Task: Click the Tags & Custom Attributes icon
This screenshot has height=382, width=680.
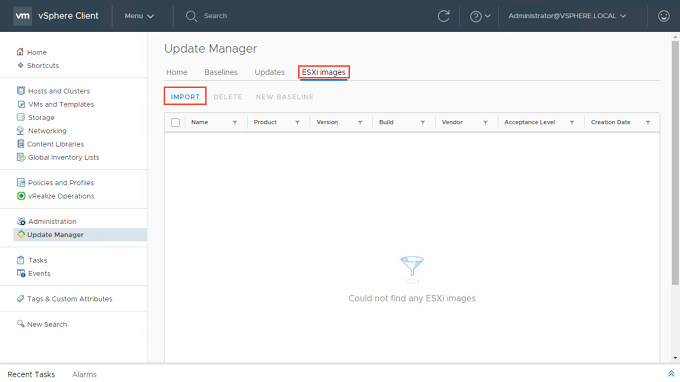Action: (20, 299)
